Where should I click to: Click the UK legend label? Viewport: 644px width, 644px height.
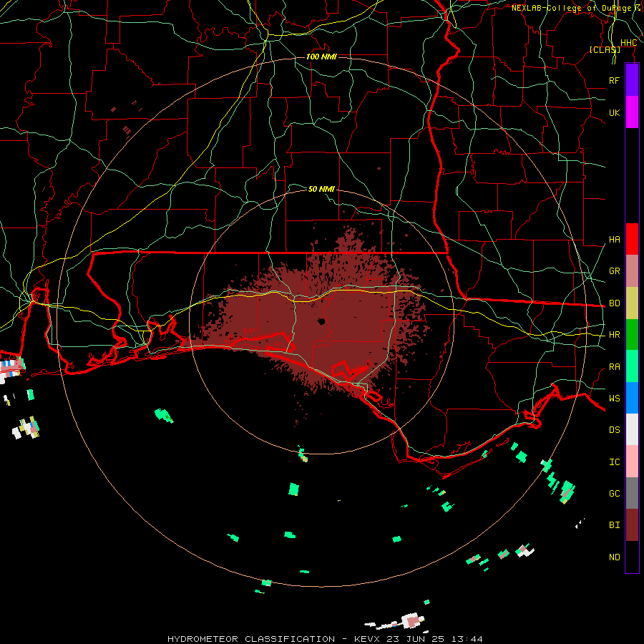[614, 112]
